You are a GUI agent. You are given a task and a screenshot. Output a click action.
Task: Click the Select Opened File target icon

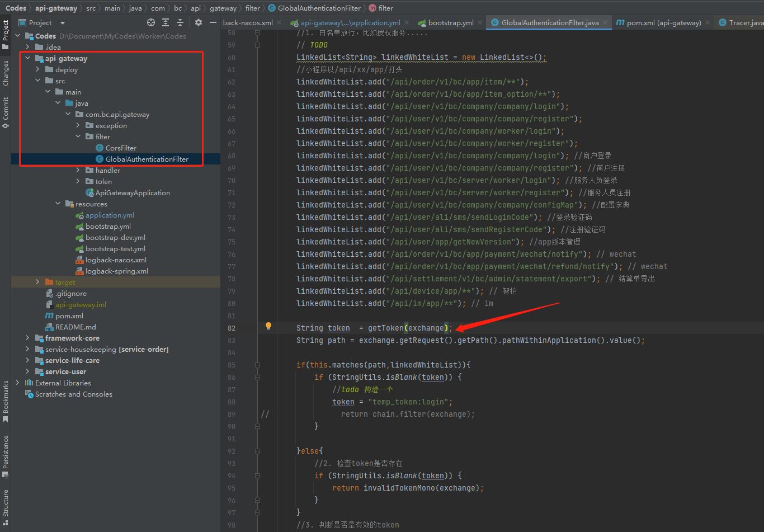pyautogui.click(x=151, y=22)
